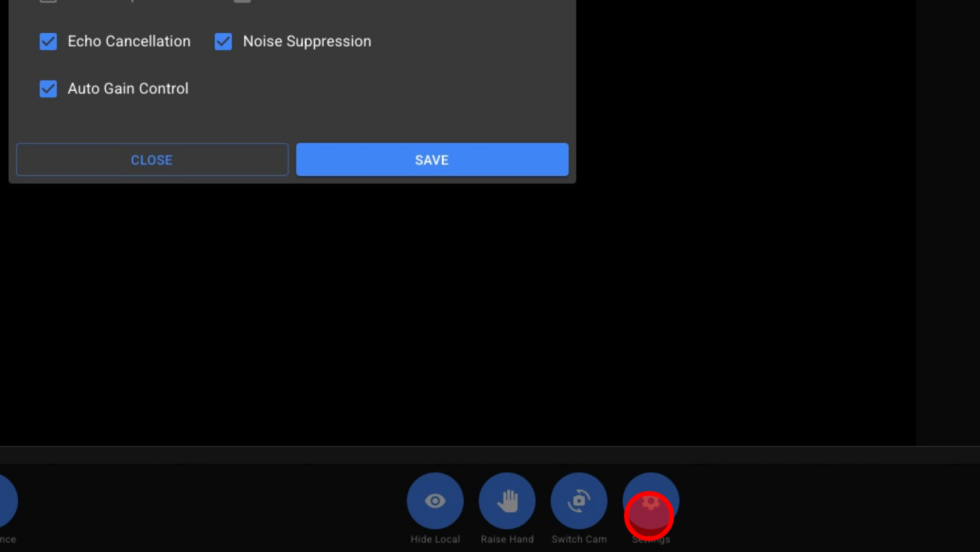Toggle the cut-off checkbox above Echo Cancellation
Screen dimensions: 980x552
48,1
